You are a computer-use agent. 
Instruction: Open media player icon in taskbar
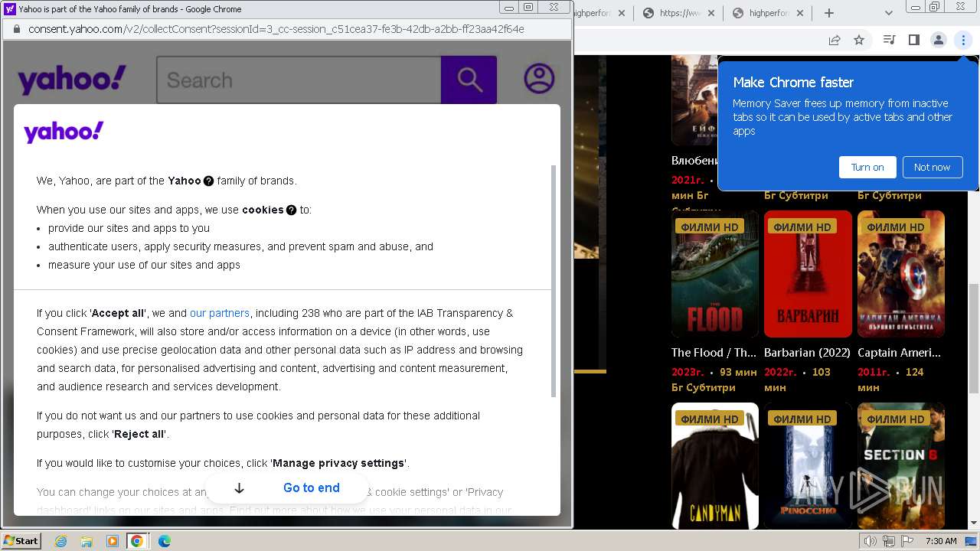112,541
